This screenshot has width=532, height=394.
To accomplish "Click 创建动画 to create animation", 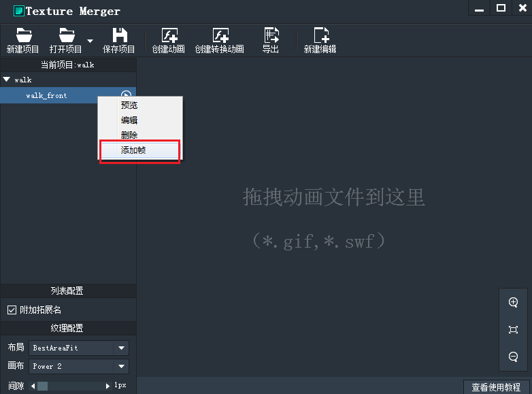I will click(169, 40).
